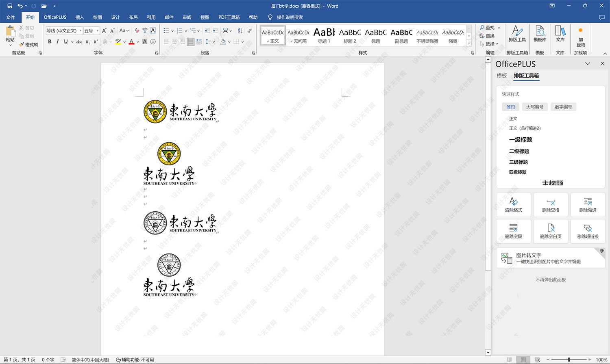
Task: Apply the 无间隔 style
Action: [298, 36]
